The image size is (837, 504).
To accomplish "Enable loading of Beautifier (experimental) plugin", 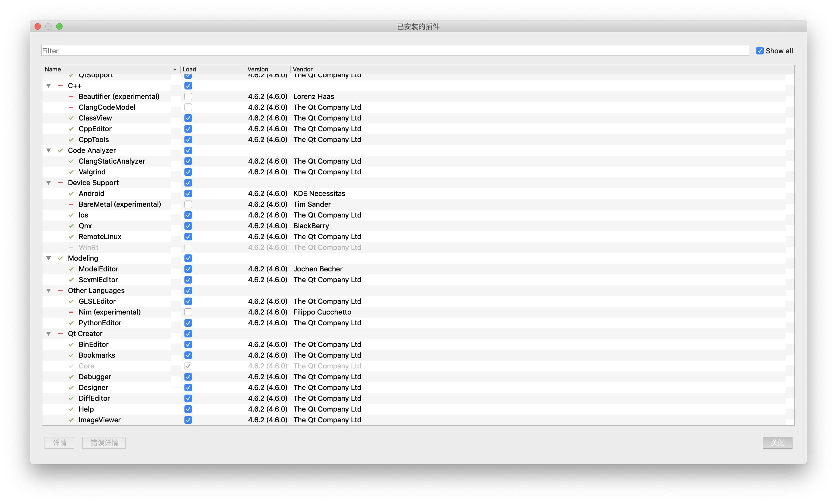I will coord(188,96).
